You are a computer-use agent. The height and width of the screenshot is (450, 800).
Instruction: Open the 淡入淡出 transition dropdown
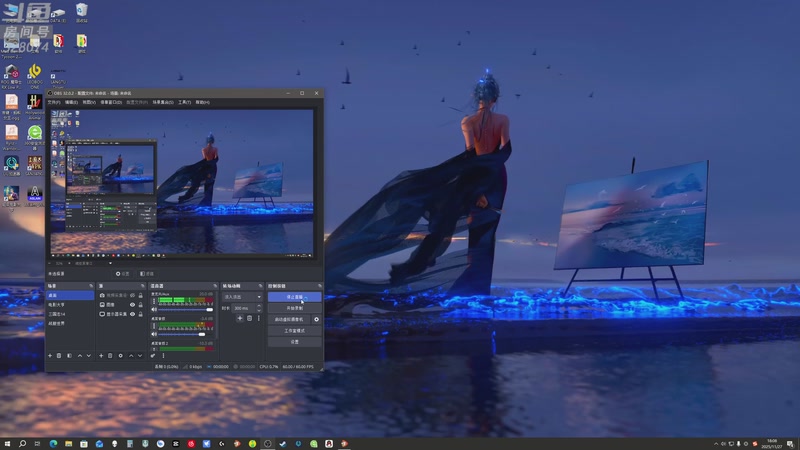tap(242, 297)
